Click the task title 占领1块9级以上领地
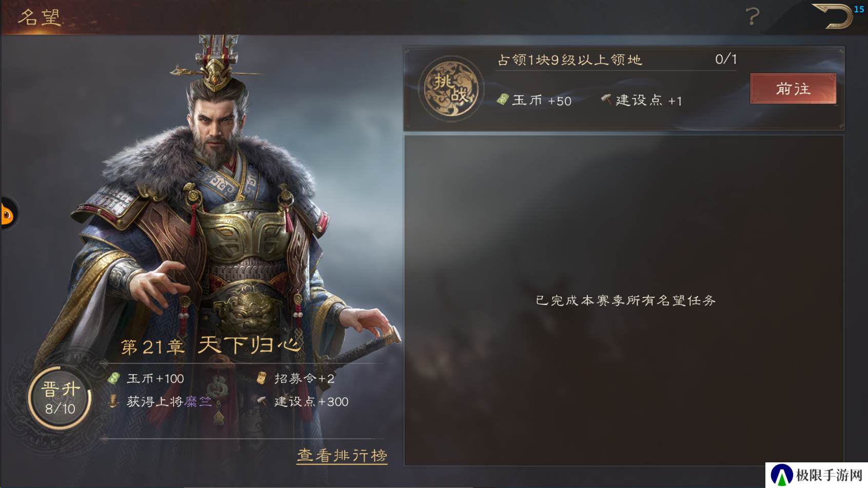The height and width of the screenshot is (488, 868). pos(569,60)
